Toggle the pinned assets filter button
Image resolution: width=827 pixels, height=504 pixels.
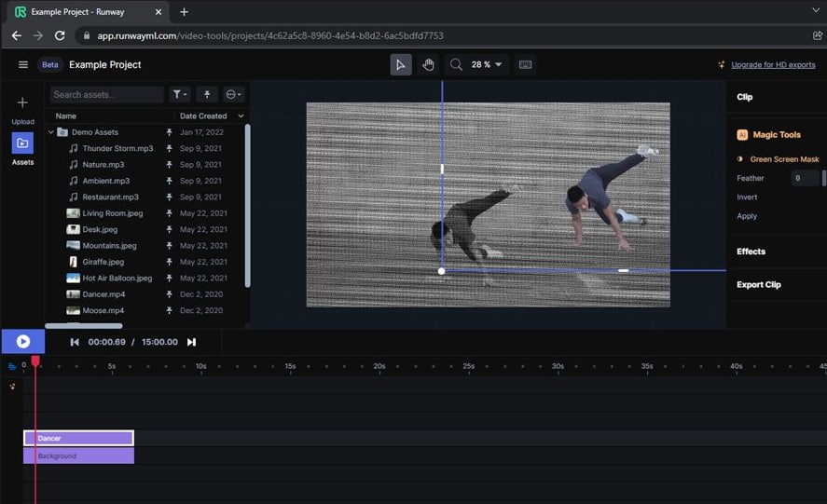pos(206,94)
